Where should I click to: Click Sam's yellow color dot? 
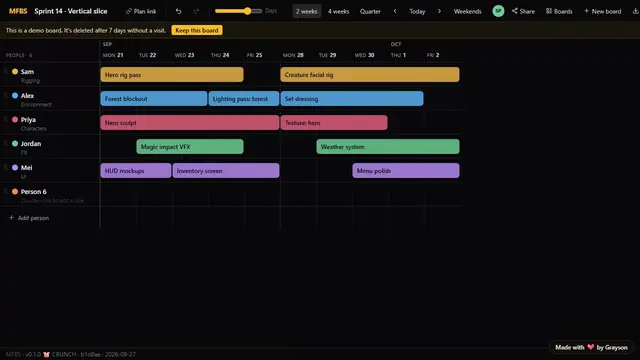pyautogui.click(x=15, y=71)
